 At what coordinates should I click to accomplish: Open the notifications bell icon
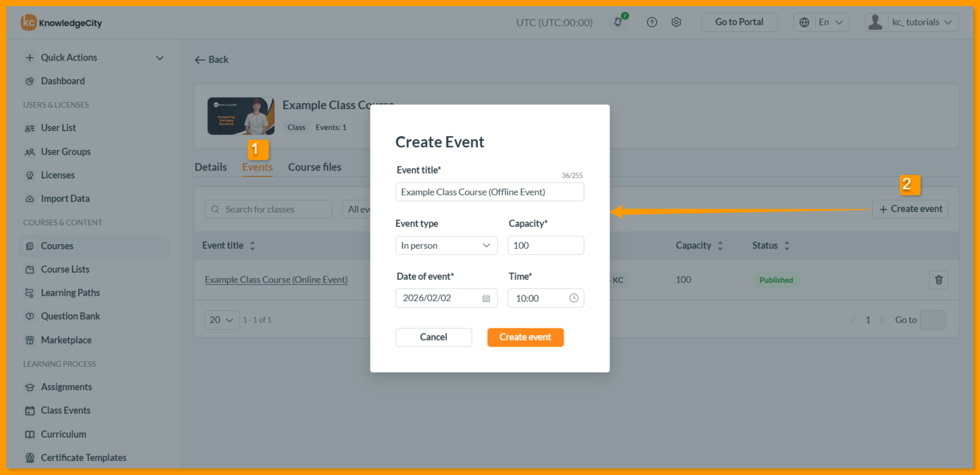(618, 22)
